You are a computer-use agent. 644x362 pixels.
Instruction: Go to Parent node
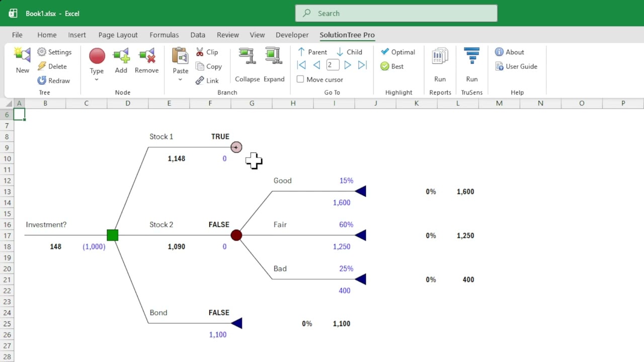312,52
